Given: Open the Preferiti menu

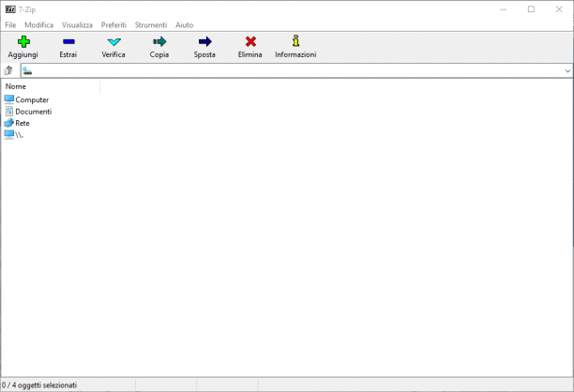Looking at the screenshot, I should 113,25.
